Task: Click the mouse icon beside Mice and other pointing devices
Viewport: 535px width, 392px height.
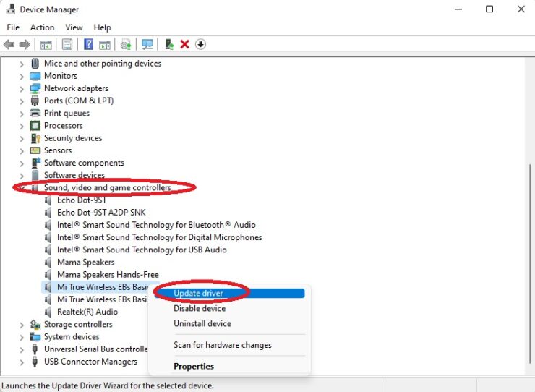Action: tap(35, 64)
